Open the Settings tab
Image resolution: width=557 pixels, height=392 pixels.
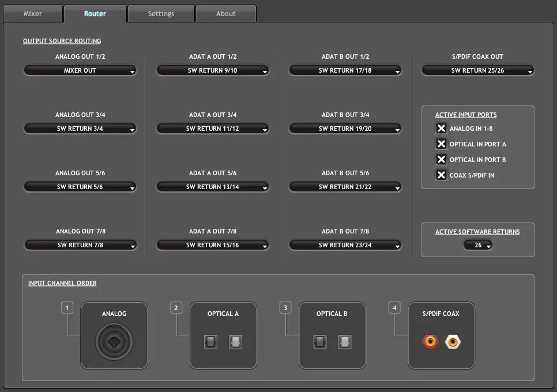coord(160,13)
